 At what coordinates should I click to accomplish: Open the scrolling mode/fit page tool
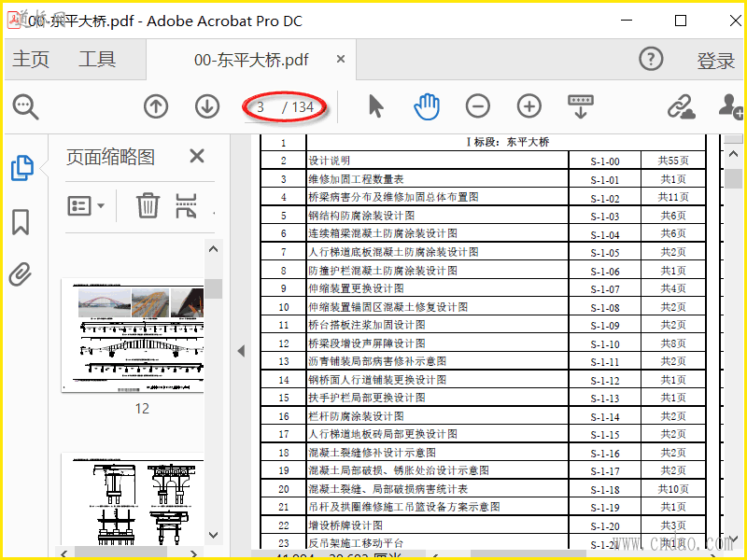(580, 106)
